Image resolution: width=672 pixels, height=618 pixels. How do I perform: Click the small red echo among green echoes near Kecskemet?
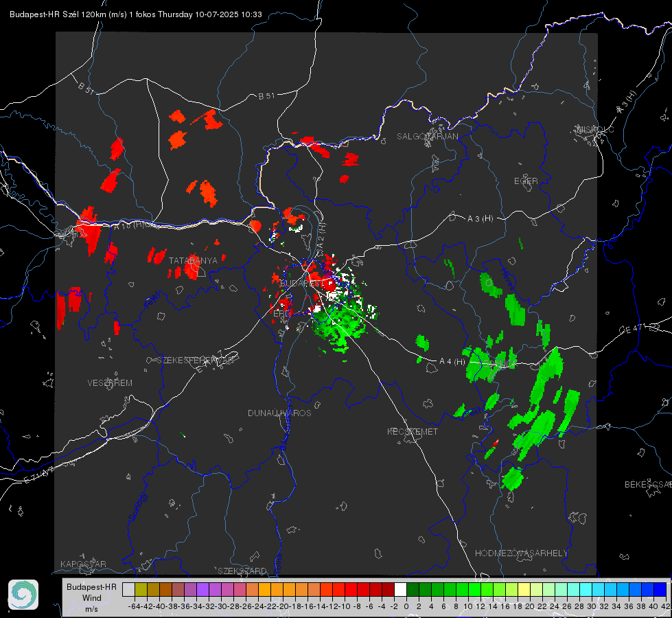(496, 443)
